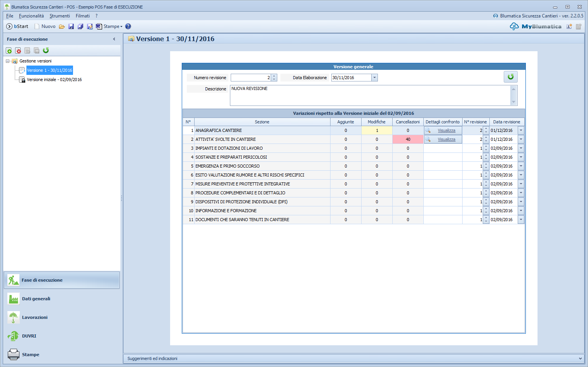Collapse the Gestione versioni tree node

[7, 61]
